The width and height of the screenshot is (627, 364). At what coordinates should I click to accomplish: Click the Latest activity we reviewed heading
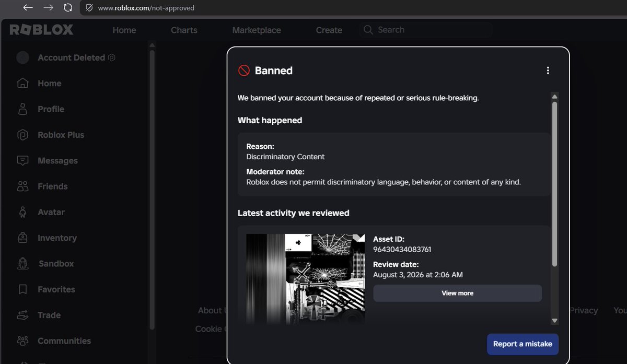294,213
